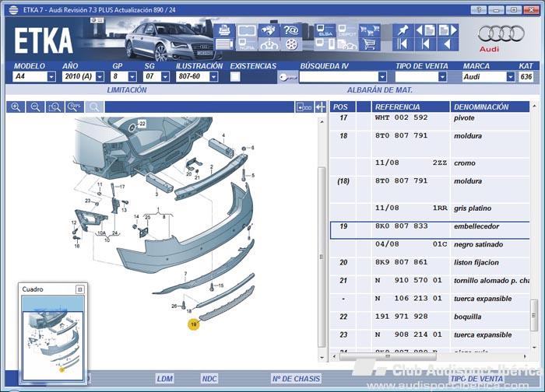The width and height of the screenshot is (545, 392).
Task: Click the key icon beside Búsqueda IV
Action: pos(288,77)
